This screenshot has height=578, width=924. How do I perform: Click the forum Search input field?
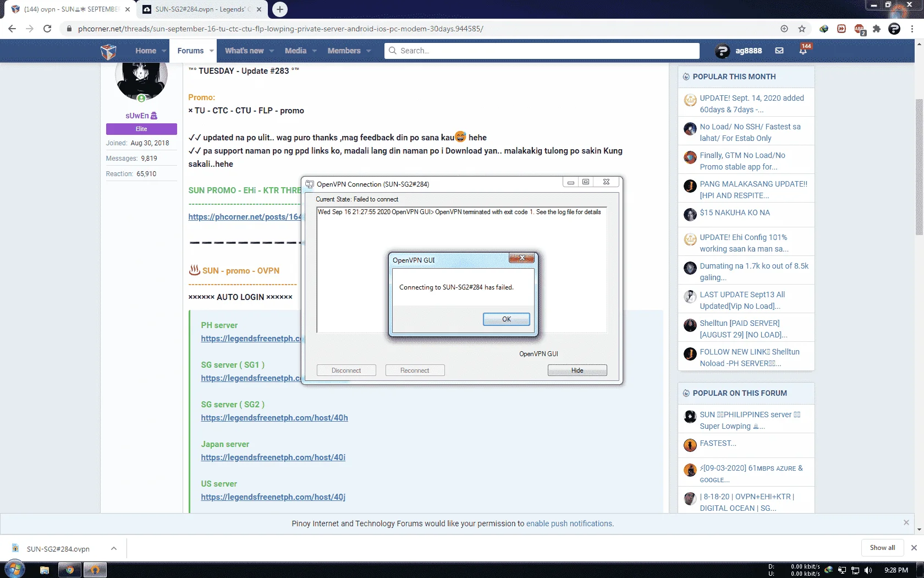542,51
